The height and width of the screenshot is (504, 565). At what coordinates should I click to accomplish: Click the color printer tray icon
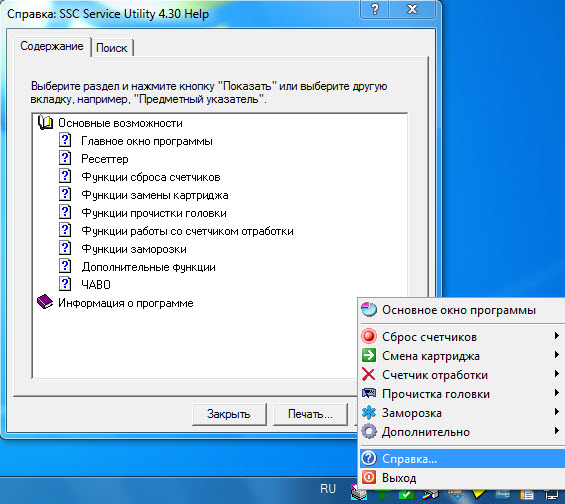coord(430,494)
